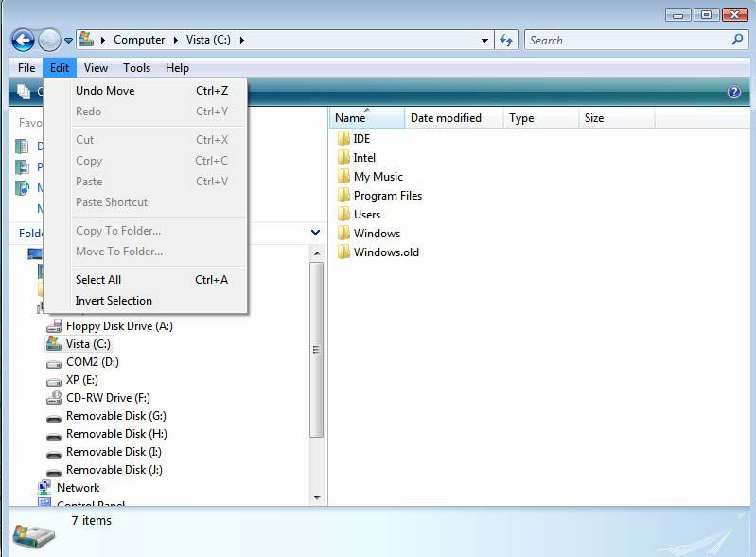Select the Network icon in folder tree
Screen dimensions: 756x557
[x=44, y=488]
